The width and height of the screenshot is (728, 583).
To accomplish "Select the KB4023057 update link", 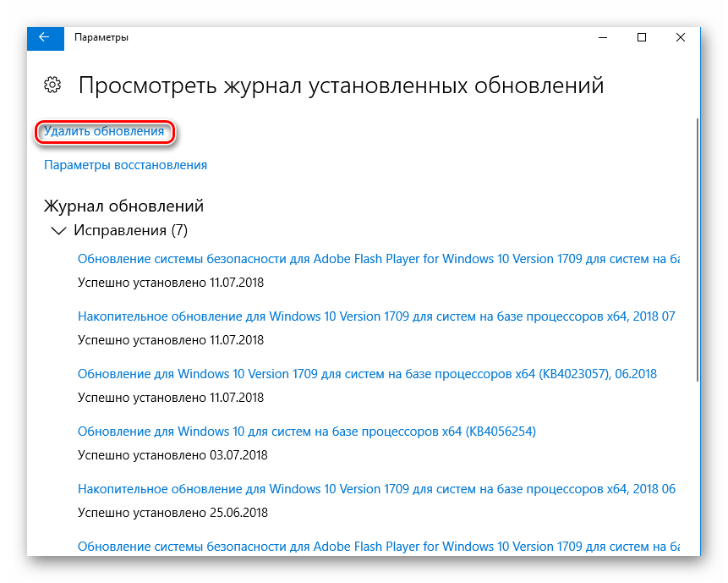I will pos(367,374).
